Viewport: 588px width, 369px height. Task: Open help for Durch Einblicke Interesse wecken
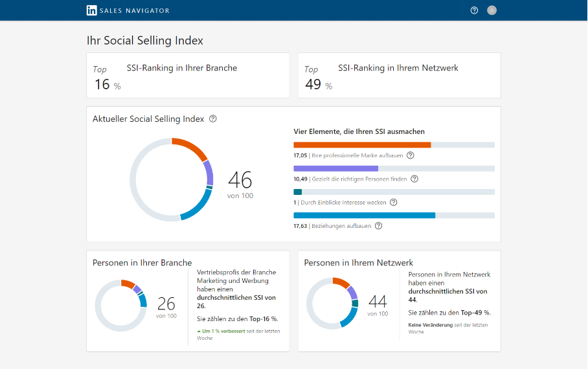tap(393, 203)
